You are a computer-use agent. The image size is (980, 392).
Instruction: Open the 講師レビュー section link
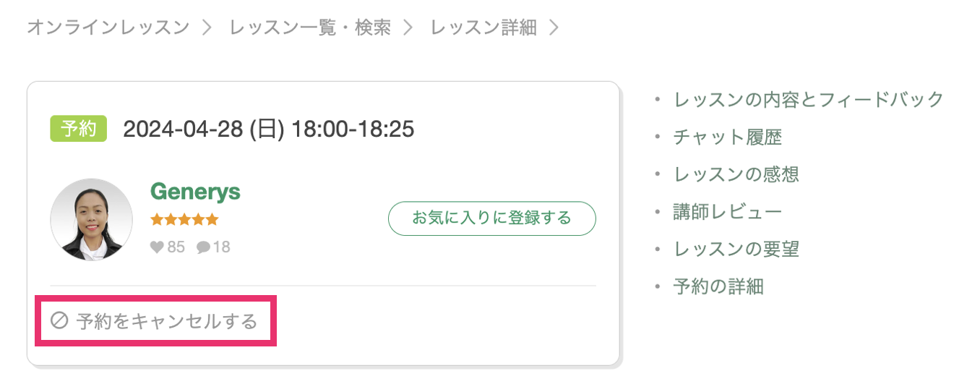[x=727, y=212]
